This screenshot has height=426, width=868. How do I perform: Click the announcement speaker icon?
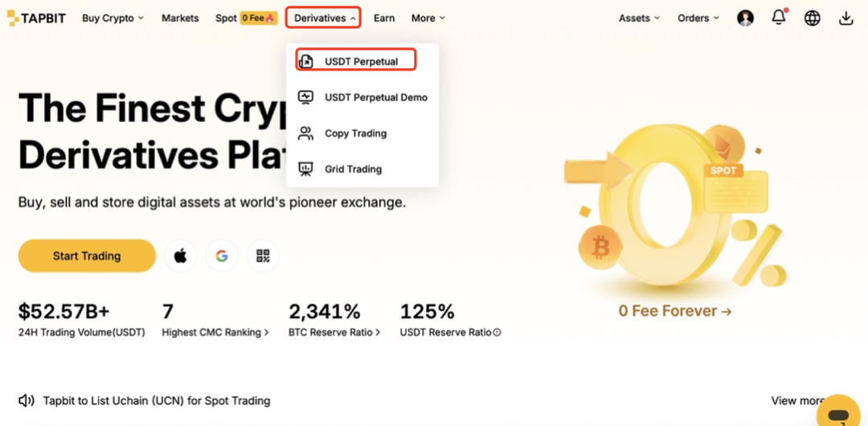click(27, 400)
